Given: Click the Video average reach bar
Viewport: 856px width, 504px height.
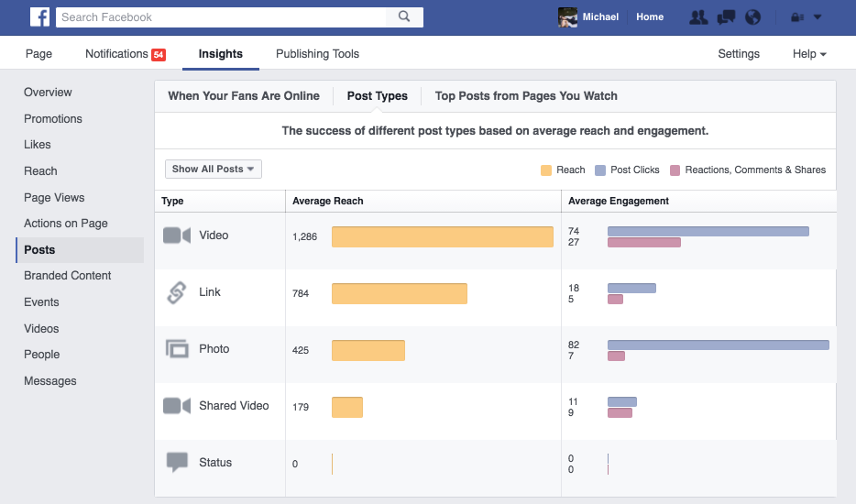Looking at the screenshot, I should click(442, 236).
